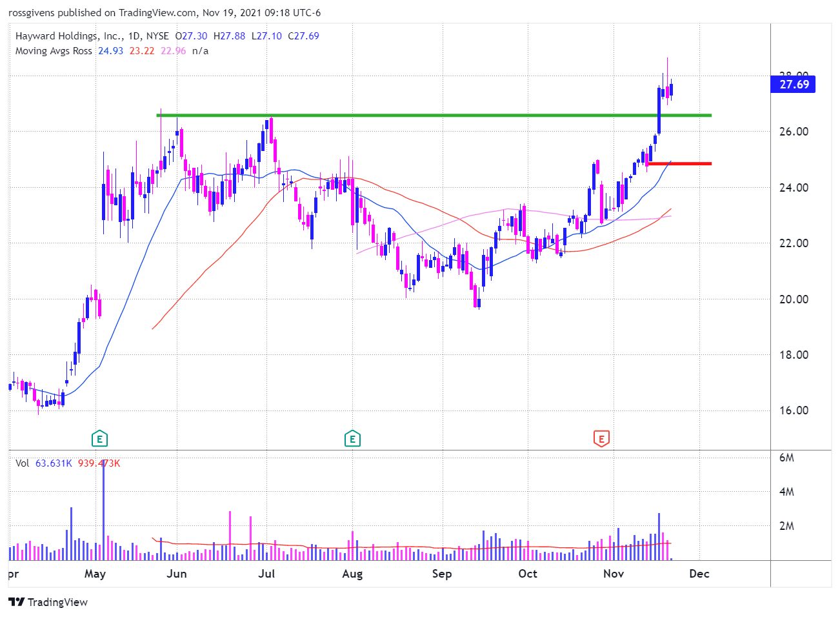Viewport: 840px width, 617px height.
Task: Click the "n/a" indicator value
Action: (200, 51)
